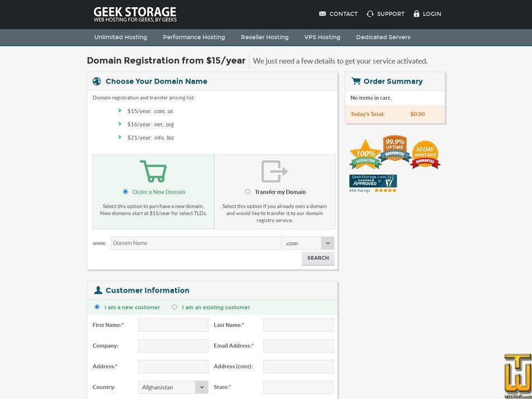Click the Company field

pos(173,346)
